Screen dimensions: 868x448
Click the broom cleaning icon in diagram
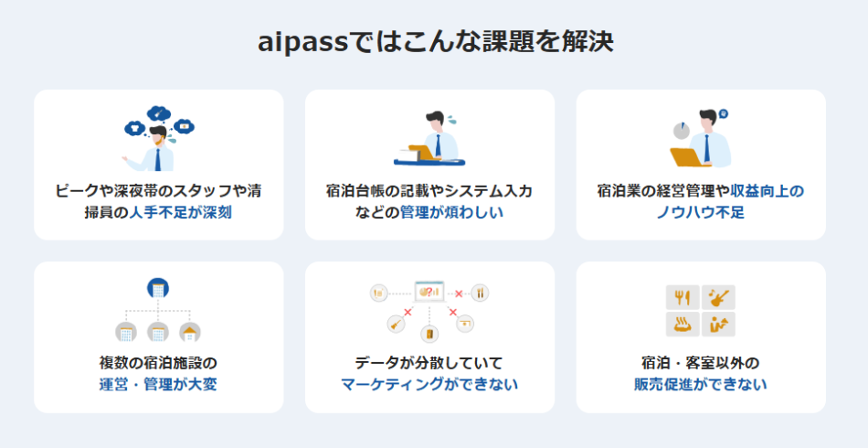pos(396,324)
